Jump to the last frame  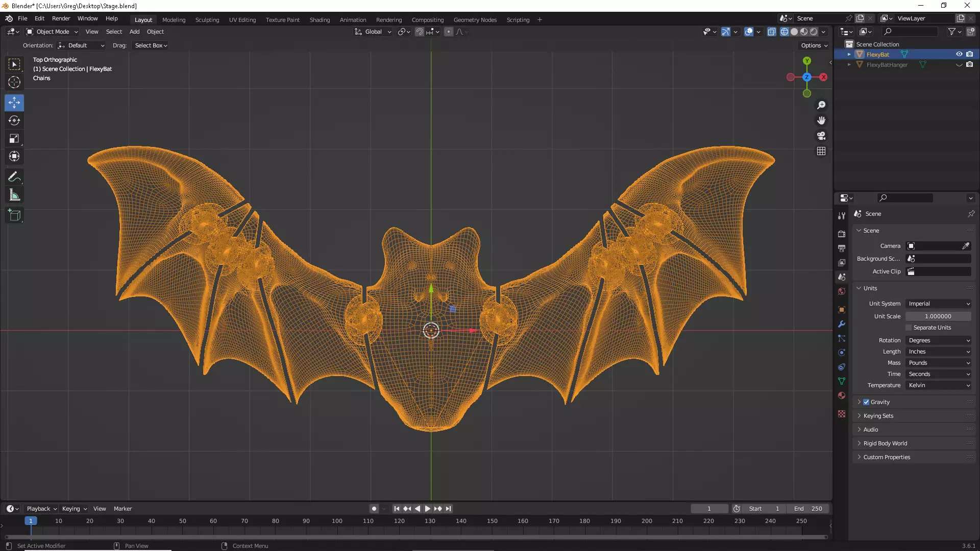coord(448,509)
